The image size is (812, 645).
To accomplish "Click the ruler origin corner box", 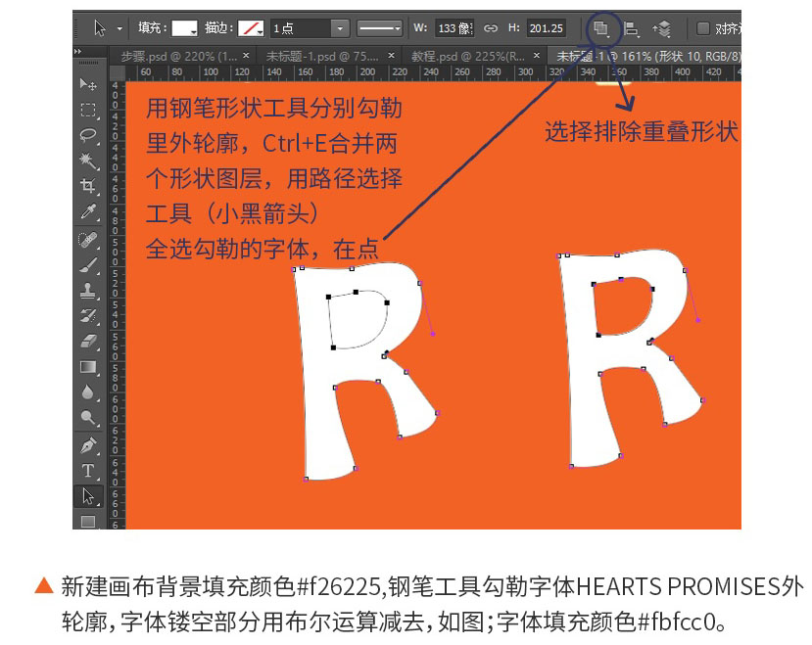I will click(117, 72).
